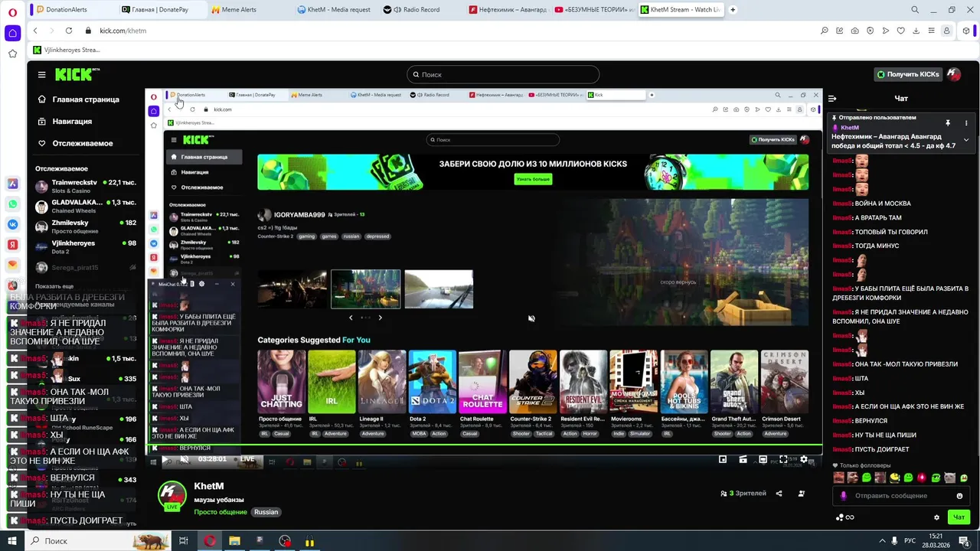Open a new browser tab
Screen dimensions: 980x551
tap(733, 10)
